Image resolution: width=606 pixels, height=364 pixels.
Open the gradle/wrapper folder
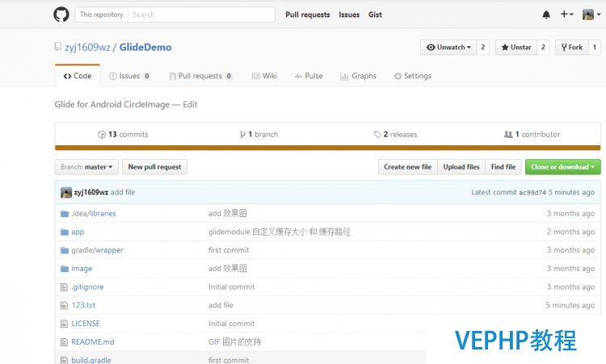(98, 250)
